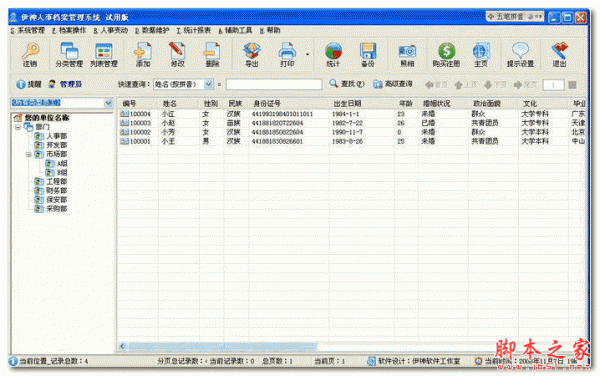The image size is (600, 376).
Task: Click the horizontal scrollbar thumb under table
Action: click(x=222, y=347)
